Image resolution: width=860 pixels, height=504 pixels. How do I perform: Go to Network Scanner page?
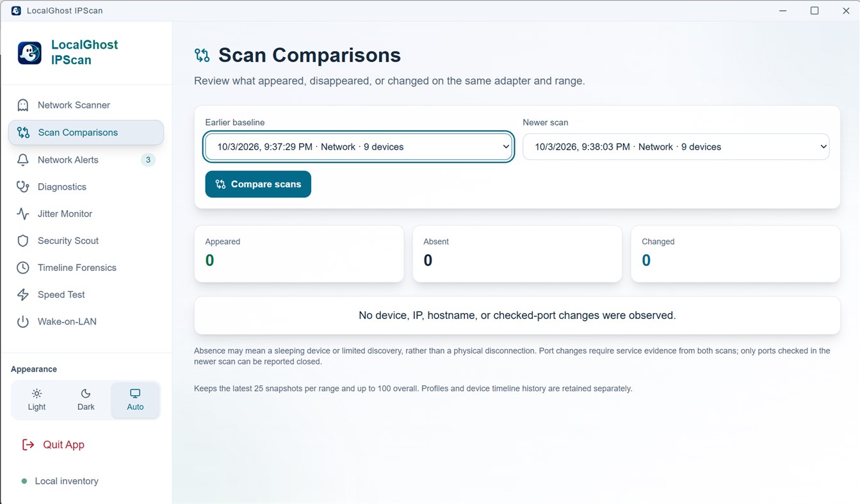tap(86, 105)
